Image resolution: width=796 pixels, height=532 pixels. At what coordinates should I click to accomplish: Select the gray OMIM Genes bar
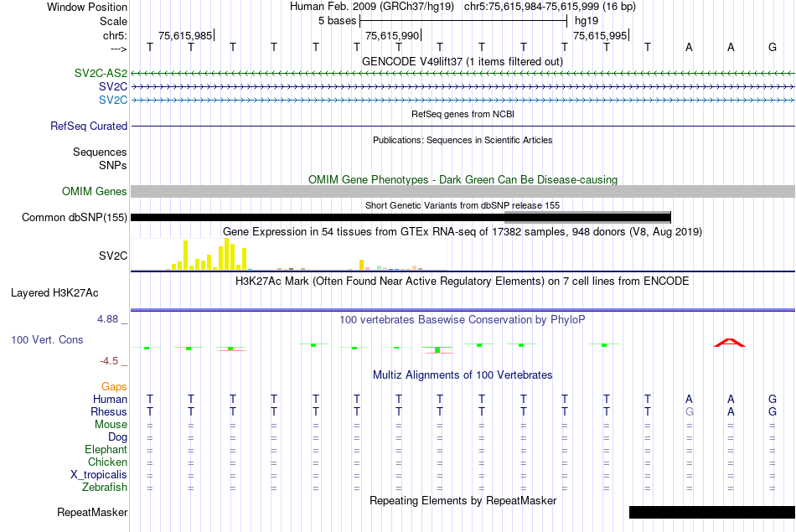463,191
